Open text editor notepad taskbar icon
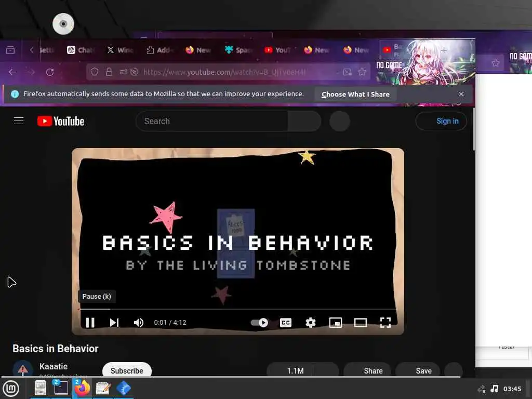This screenshot has height=399, width=532. click(x=103, y=388)
